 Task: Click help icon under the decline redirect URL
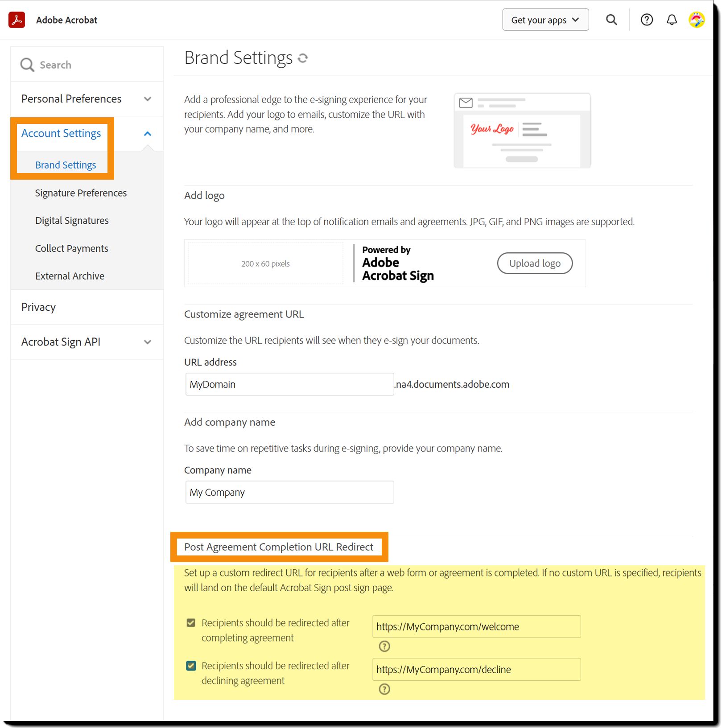tap(384, 689)
